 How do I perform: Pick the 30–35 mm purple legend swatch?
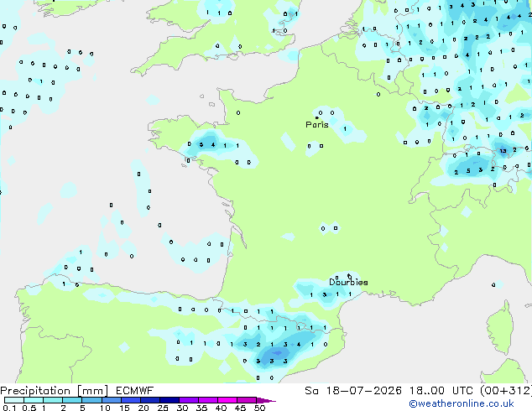pyautogui.click(x=188, y=400)
